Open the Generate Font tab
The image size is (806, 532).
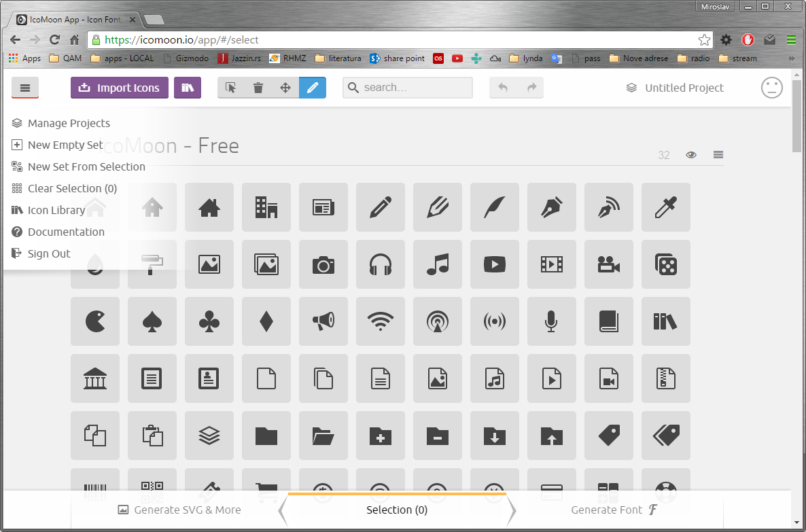tap(614, 510)
